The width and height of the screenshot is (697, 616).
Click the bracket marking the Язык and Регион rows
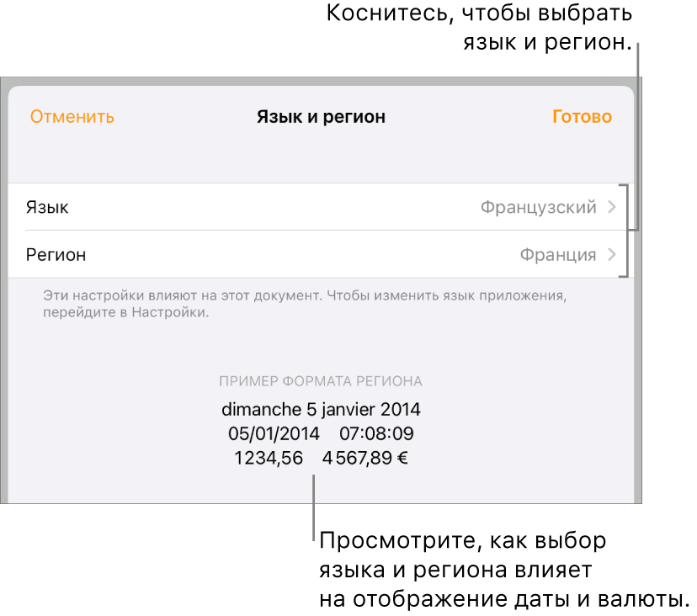click(625, 230)
